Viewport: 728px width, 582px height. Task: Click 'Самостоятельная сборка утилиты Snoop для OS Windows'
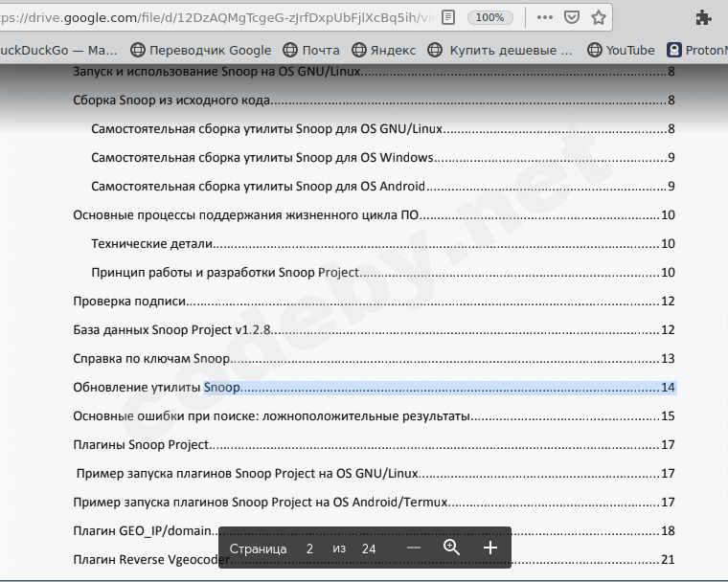click(382, 158)
